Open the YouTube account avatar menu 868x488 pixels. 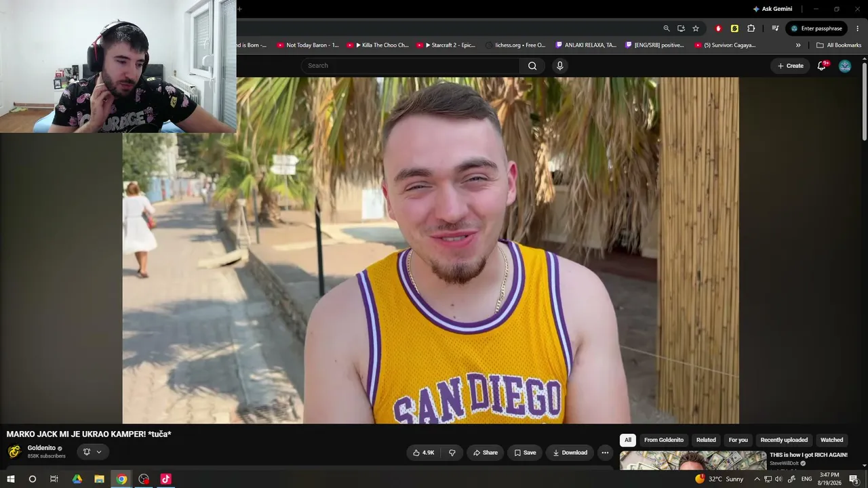845,66
